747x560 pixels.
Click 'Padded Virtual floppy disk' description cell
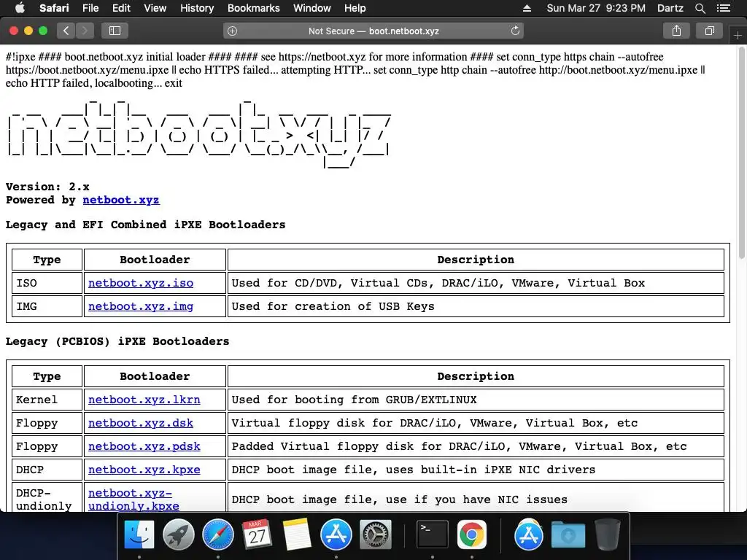[476, 446]
